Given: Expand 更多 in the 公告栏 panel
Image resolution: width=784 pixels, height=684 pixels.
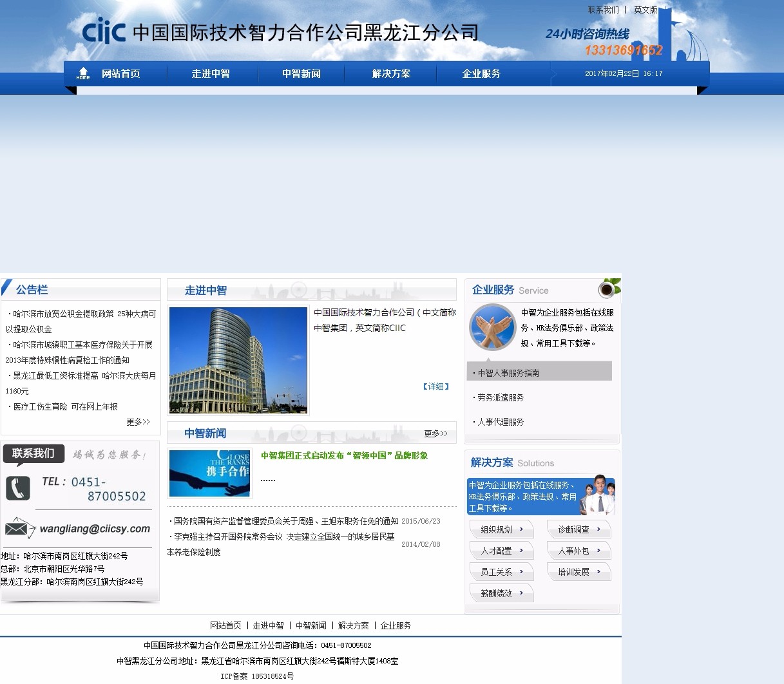Looking at the screenshot, I should point(138,422).
